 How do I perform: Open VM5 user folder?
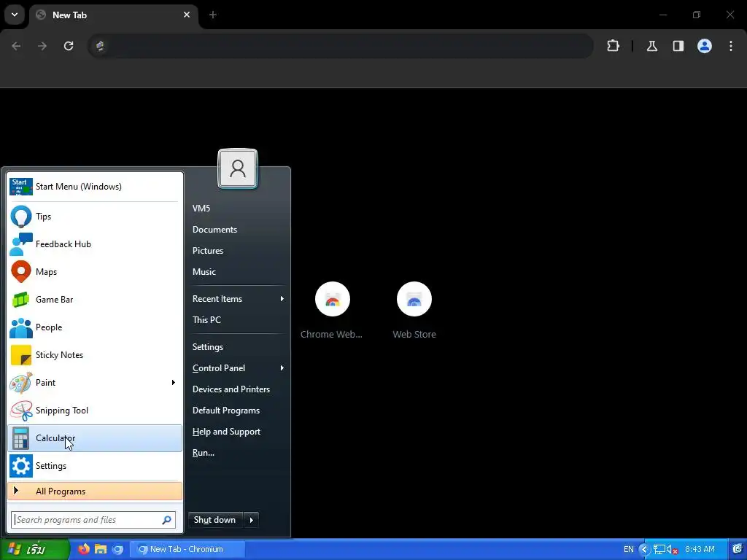coord(201,208)
